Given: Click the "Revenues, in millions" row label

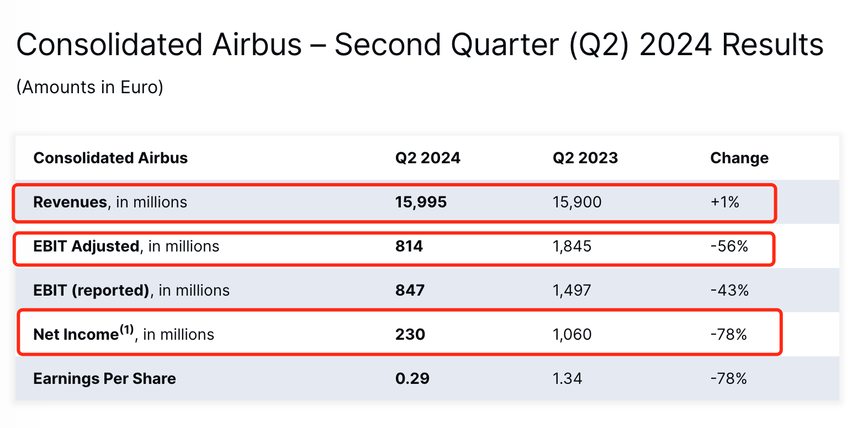Looking at the screenshot, I should pos(110,202).
